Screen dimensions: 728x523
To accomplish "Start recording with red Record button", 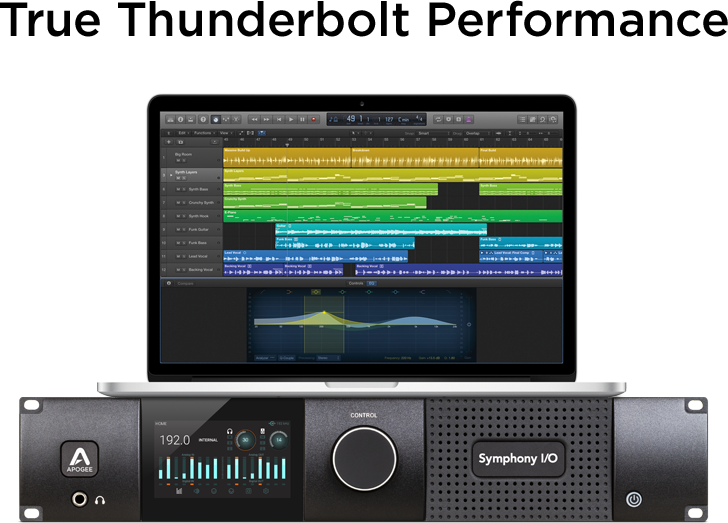I will [313, 119].
